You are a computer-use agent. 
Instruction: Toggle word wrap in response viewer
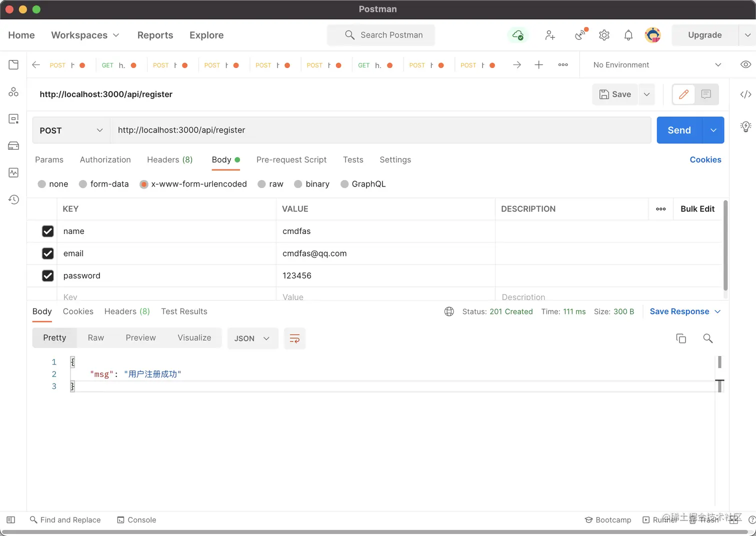[x=294, y=338]
